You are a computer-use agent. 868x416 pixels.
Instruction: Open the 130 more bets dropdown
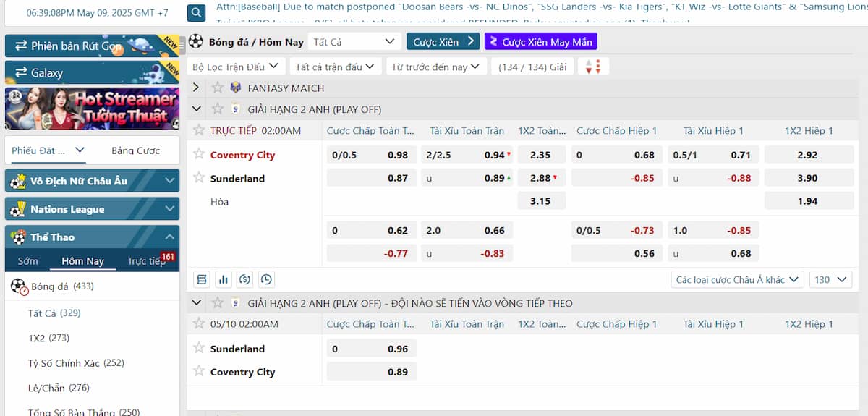point(830,279)
